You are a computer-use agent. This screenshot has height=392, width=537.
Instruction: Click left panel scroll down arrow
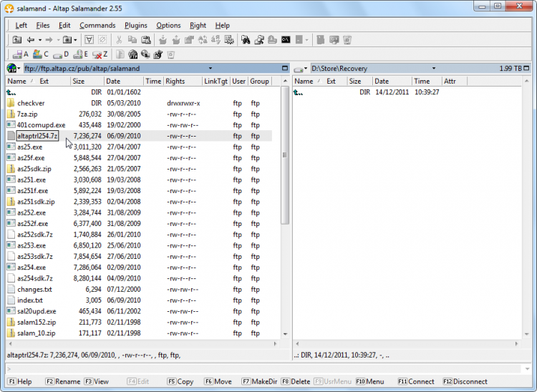click(285, 334)
